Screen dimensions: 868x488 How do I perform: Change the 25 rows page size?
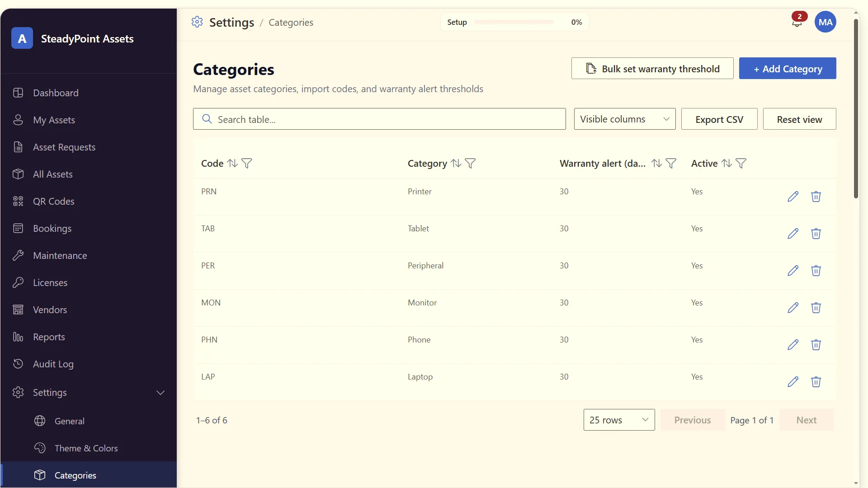pos(619,420)
